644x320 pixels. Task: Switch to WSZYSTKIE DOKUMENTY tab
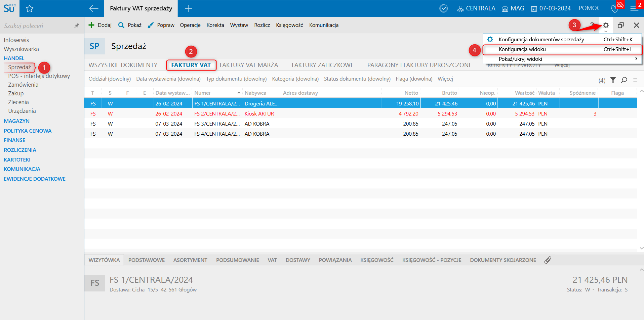click(x=123, y=65)
